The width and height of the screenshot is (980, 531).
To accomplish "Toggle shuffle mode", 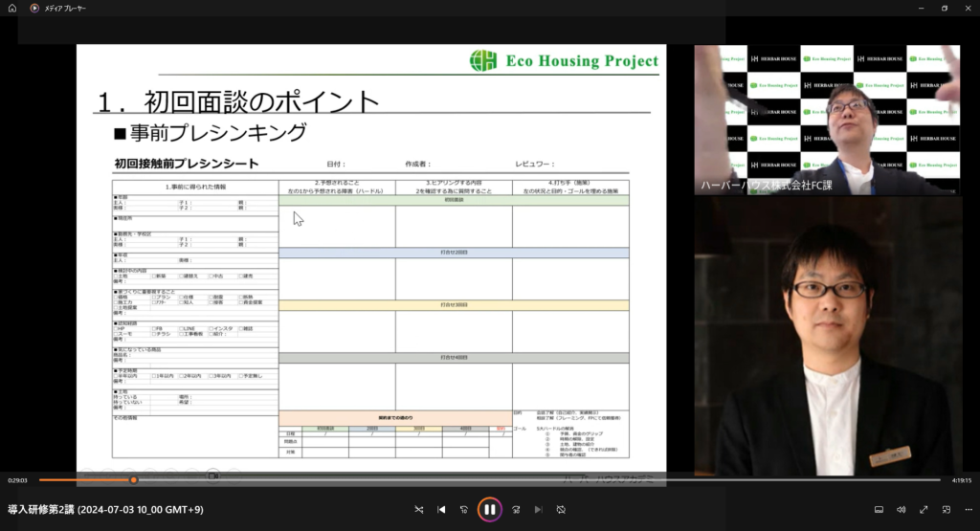I will (x=418, y=510).
